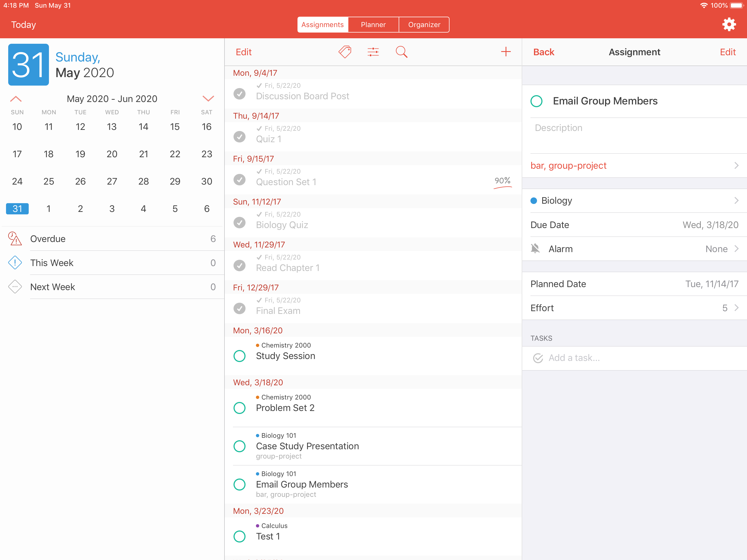
Task: Switch to the Organizer tab
Action: pyautogui.click(x=424, y=25)
